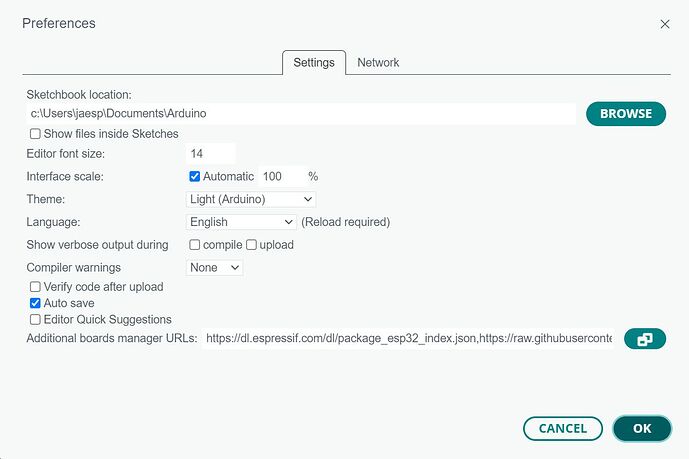Screen dimensions: 689x459
Task: Click the BROWSE button
Action: coord(625,114)
